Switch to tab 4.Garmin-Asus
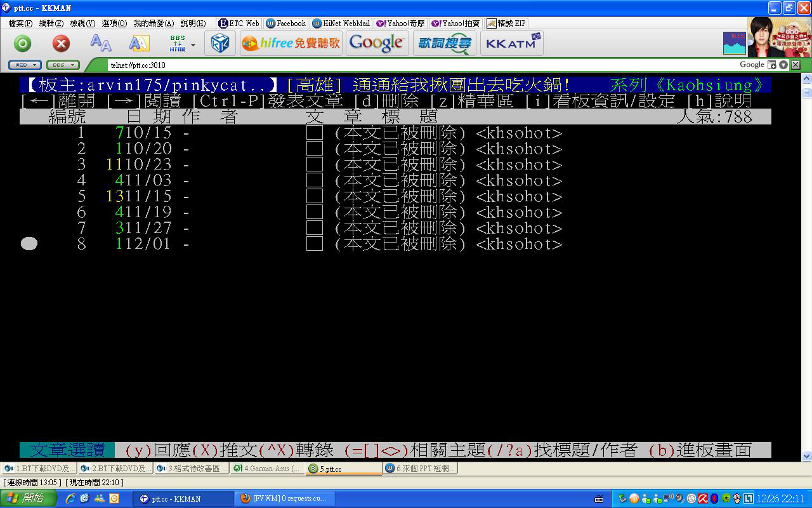This screenshot has width=812, height=508. 267,469
